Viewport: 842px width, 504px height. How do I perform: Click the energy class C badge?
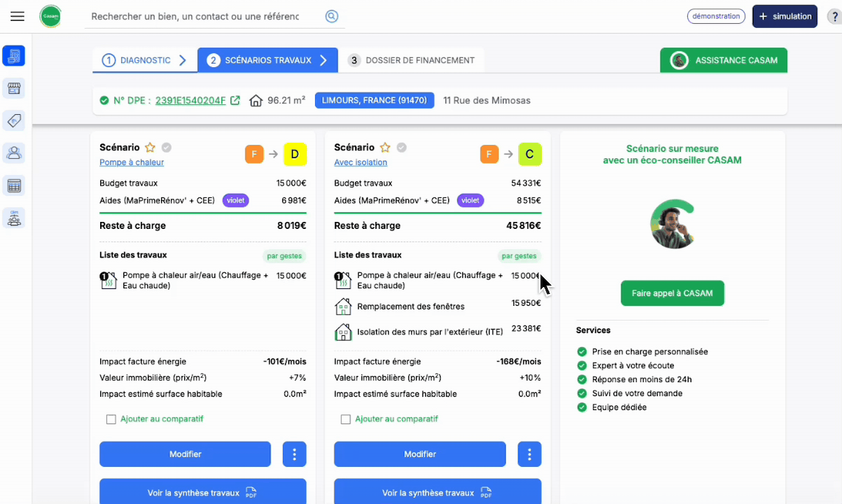(x=530, y=154)
